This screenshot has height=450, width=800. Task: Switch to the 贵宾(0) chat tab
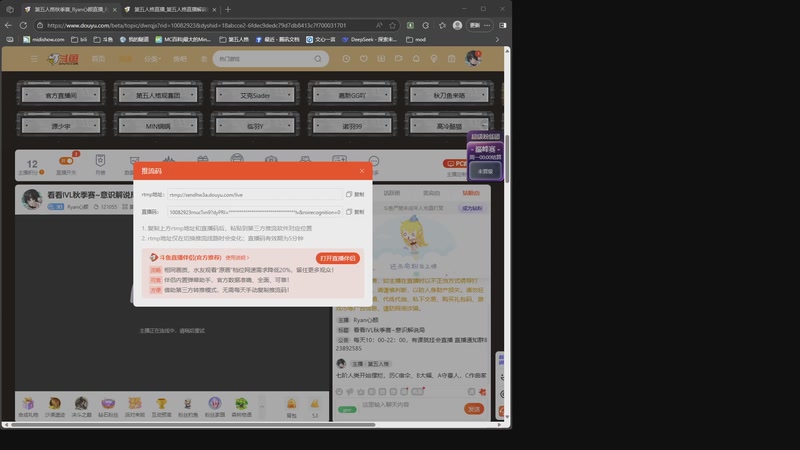(x=431, y=193)
